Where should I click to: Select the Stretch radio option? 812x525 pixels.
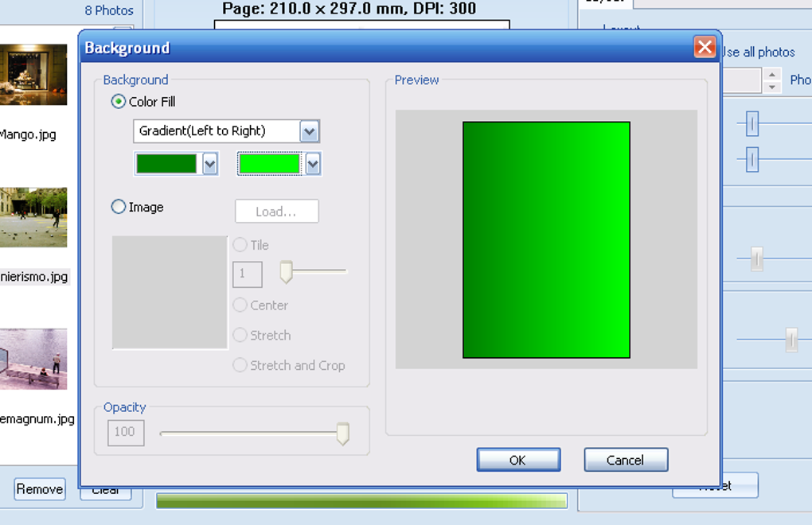(x=240, y=335)
